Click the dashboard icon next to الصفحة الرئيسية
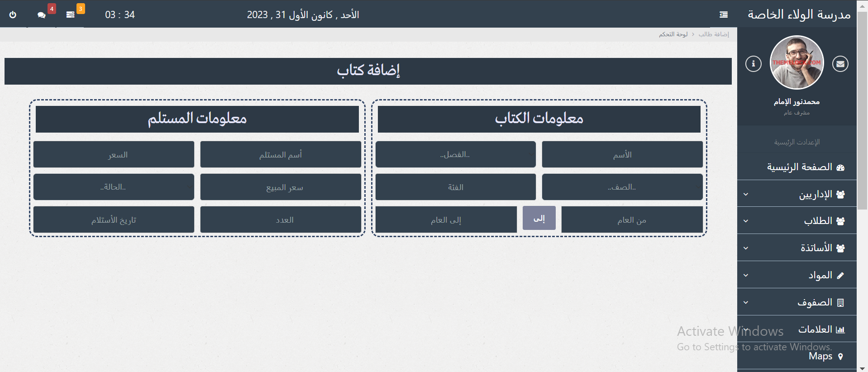 pyautogui.click(x=840, y=167)
